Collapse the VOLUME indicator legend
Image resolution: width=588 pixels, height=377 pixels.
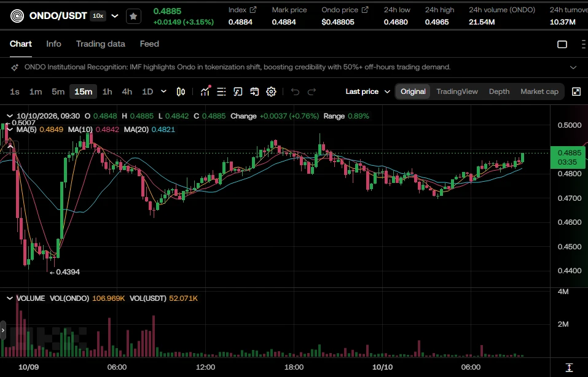point(10,298)
